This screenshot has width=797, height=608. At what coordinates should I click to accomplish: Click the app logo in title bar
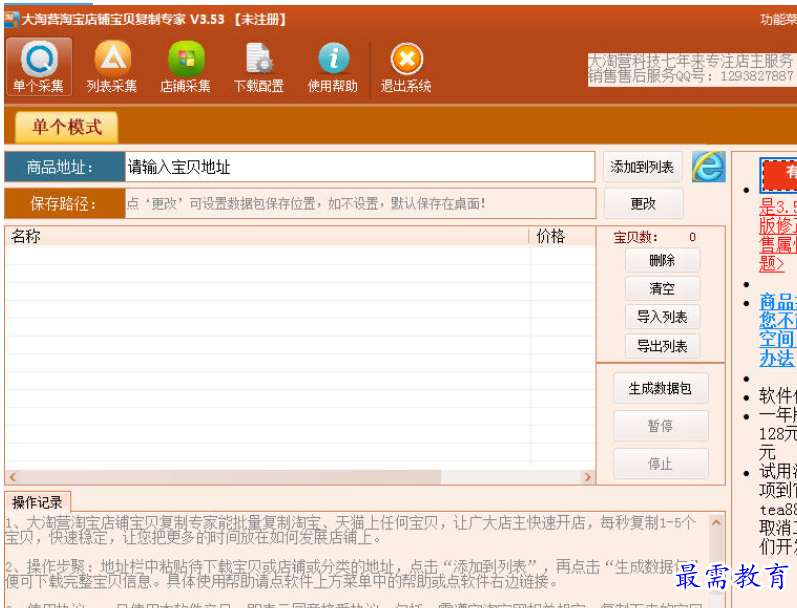pyautogui.click(x=11, y=19)
